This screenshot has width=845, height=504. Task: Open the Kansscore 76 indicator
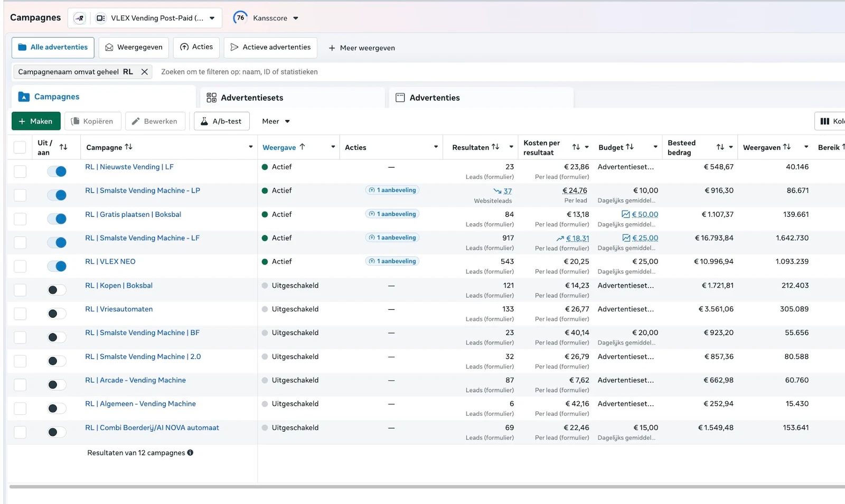point(240,18)
